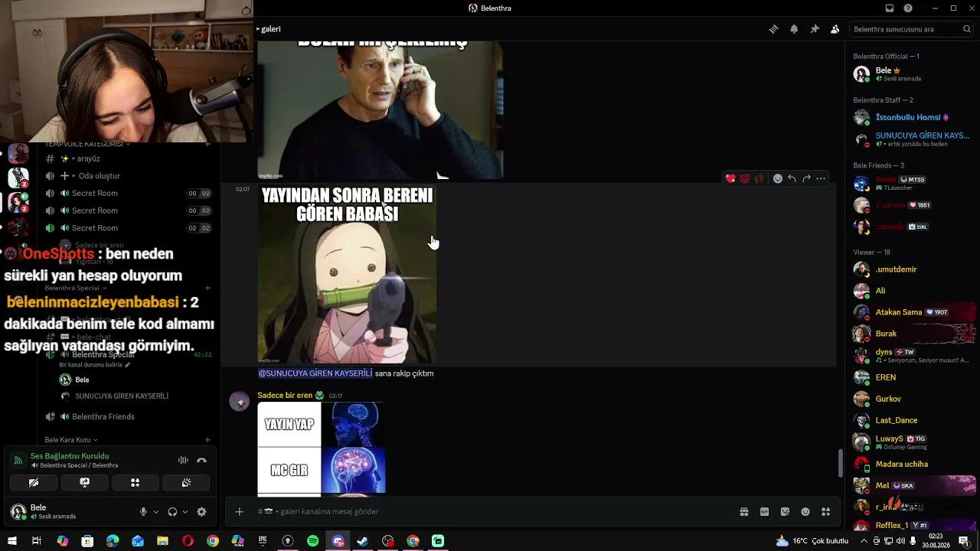Add a channel to Bele Kara Kutu
This screenshot has height=551, width=980.
coord(207,440)
